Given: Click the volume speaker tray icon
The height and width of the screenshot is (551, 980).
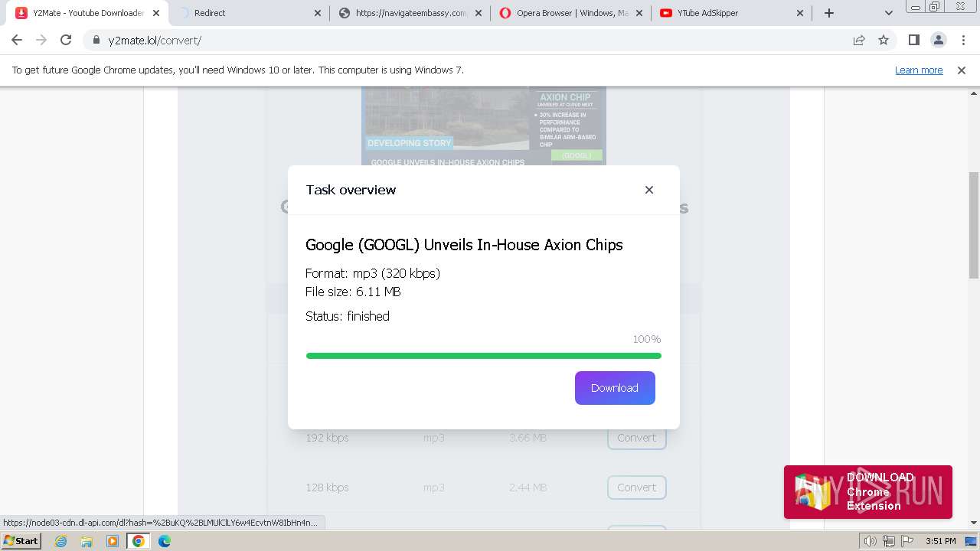Looking at the screenshot, I should [871, 541].
